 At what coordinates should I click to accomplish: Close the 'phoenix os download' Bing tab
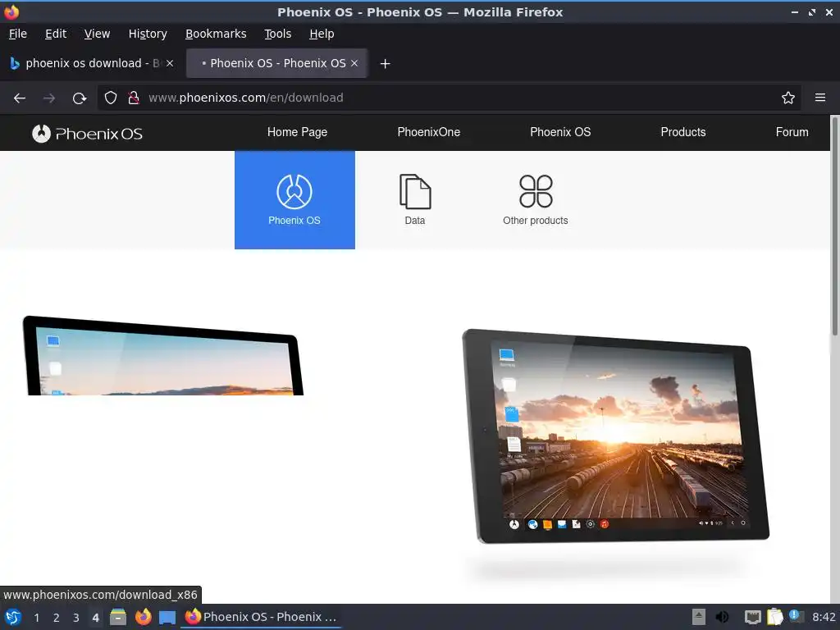[x=169, y=63]
